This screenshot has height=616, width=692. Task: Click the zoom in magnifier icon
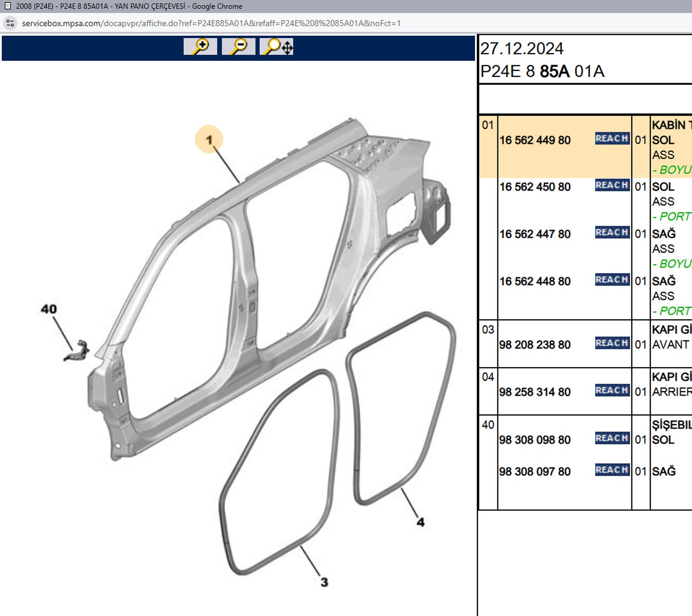click(200, 47)
